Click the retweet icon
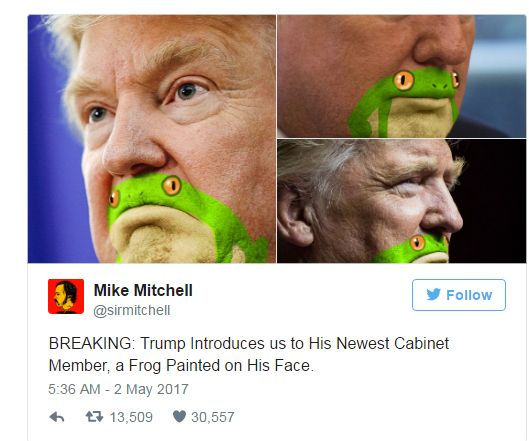The width and height of the screenshot is (529, 441). pyautogui.click(x=94, y=417)
